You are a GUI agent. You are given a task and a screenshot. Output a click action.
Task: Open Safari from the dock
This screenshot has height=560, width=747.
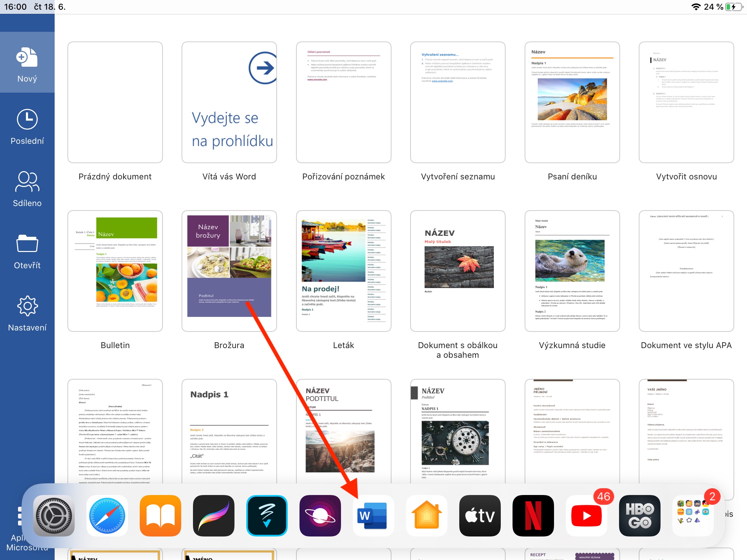click(x=107, y=515)
